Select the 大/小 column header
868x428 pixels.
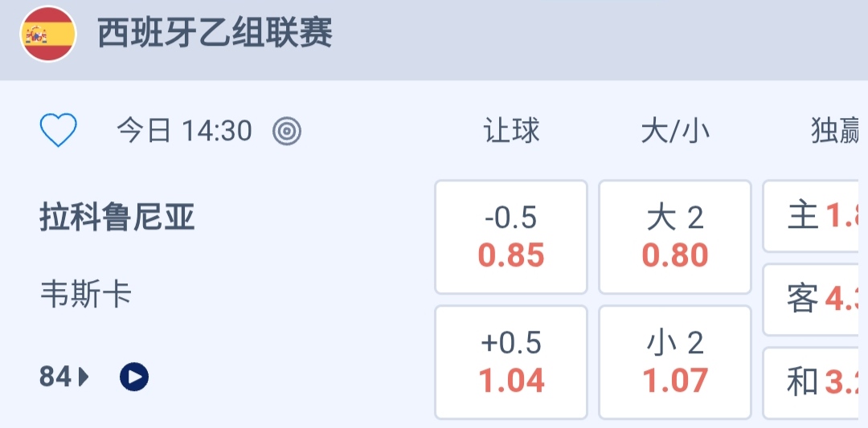click(675, 131)
